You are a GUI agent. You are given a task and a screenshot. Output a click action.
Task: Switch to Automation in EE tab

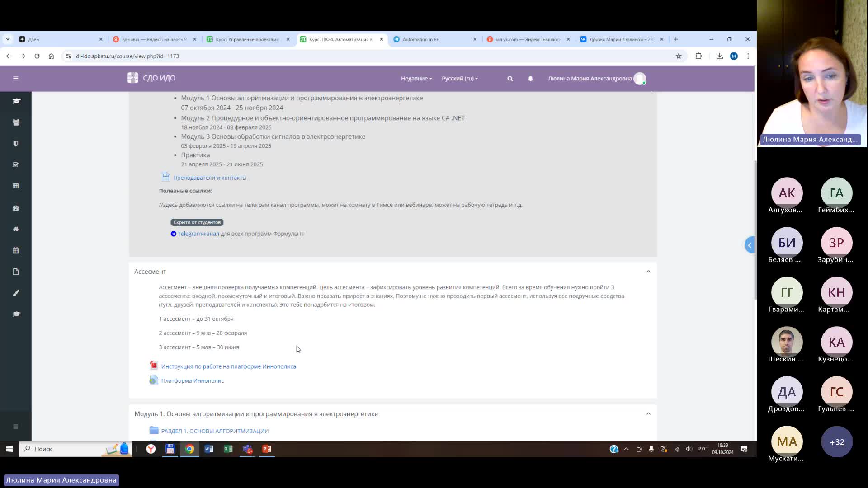click(x=435, y=39)
